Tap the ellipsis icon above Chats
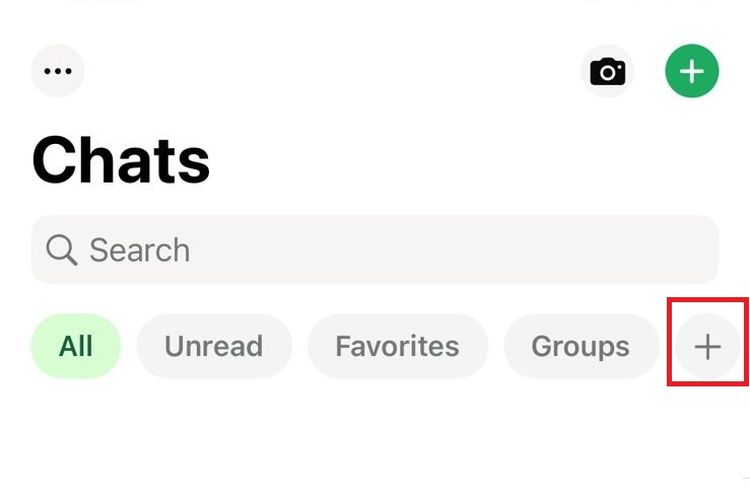 point(58,72)
